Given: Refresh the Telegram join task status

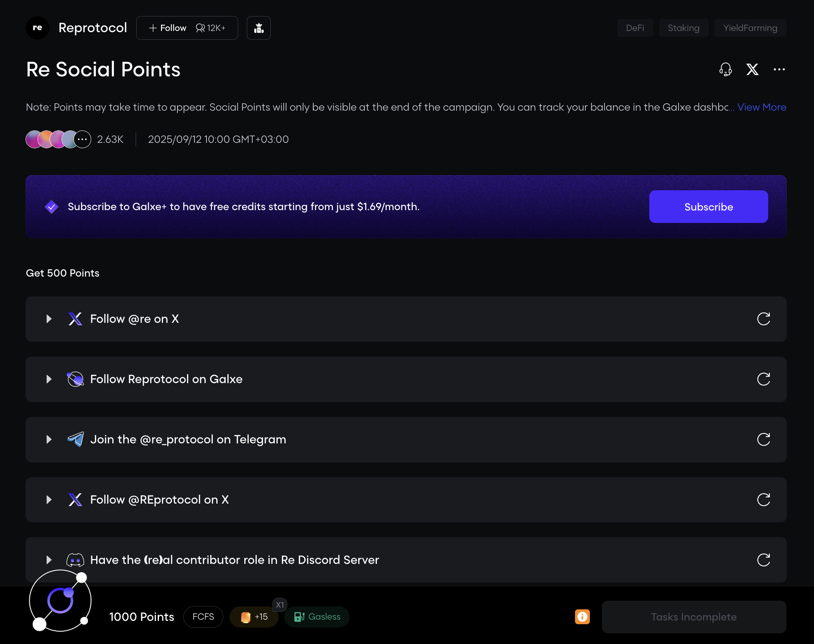Looking at the screenshot, I should [763, 439].
